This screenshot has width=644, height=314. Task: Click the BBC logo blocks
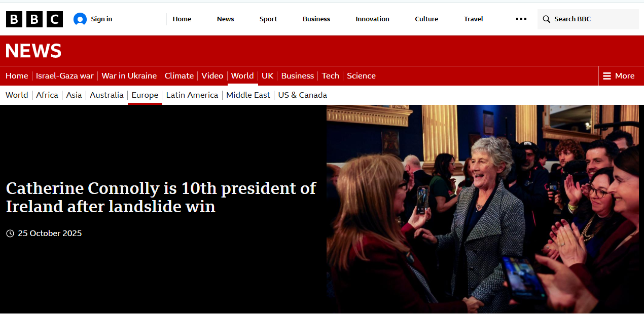click(x=34, y=19)
